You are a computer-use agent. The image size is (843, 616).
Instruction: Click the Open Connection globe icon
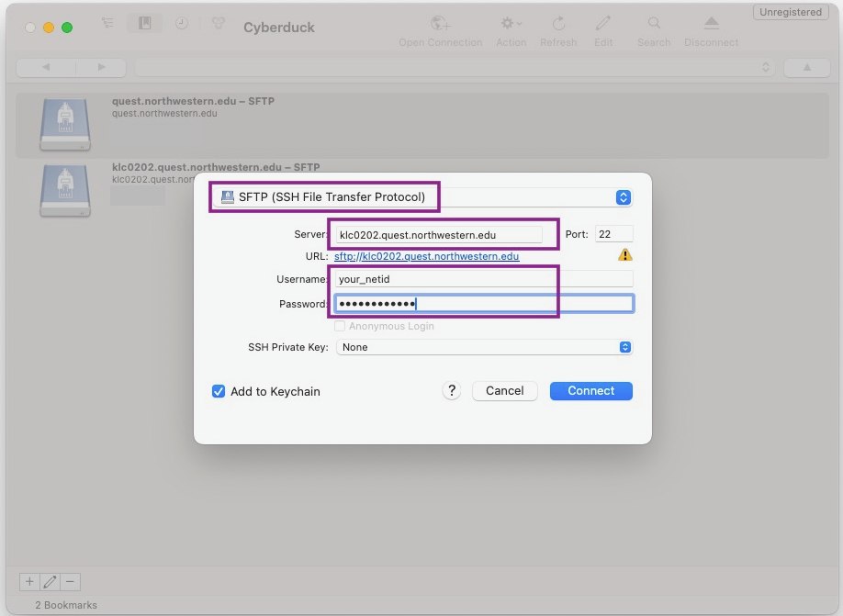tap(441, 24)
